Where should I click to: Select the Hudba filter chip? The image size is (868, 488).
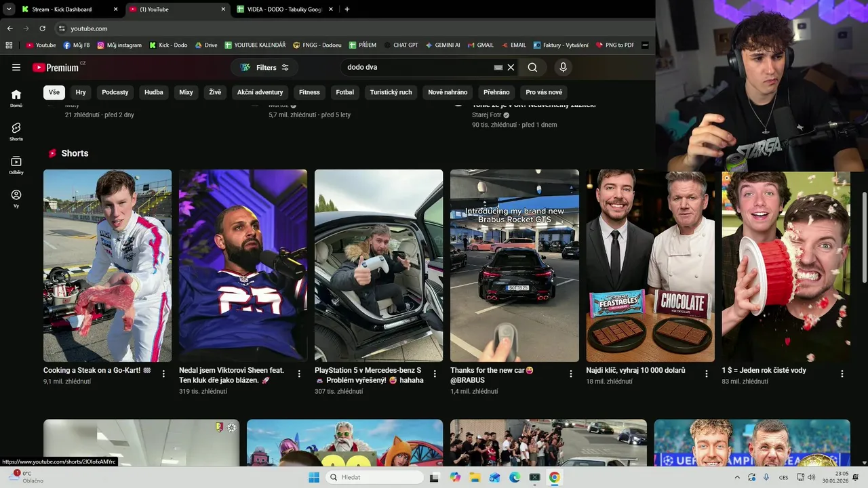tap(154, 92)
